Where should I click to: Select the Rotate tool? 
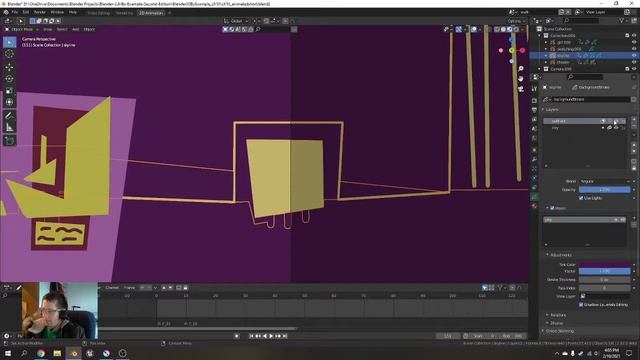(x=9, y=79)
